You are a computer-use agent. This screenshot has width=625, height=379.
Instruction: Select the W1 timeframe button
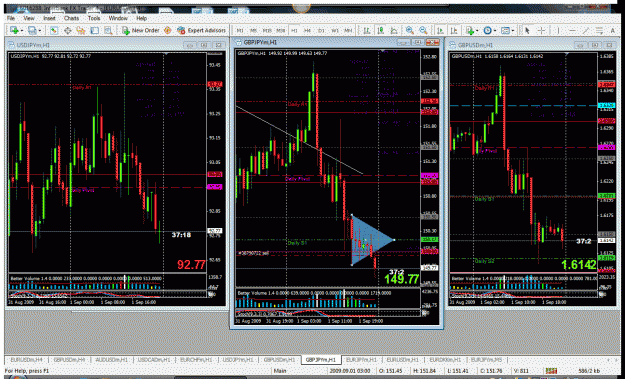tap(335, 30)
